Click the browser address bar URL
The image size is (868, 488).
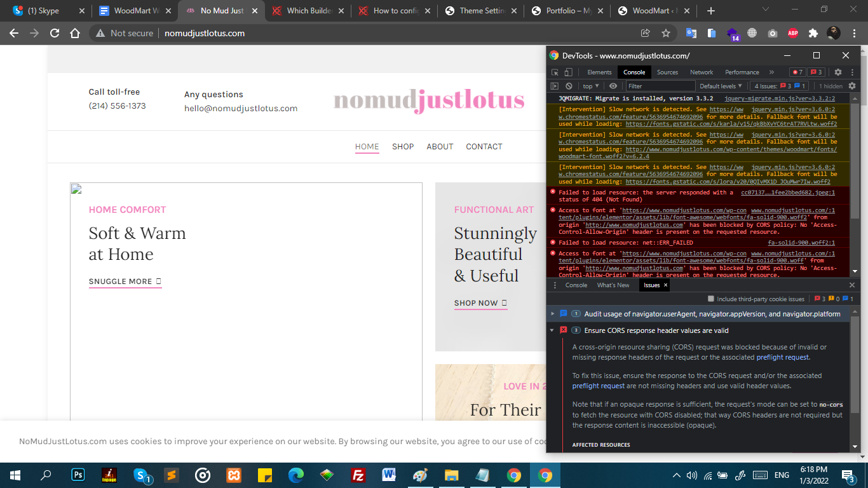coord(205,33)
